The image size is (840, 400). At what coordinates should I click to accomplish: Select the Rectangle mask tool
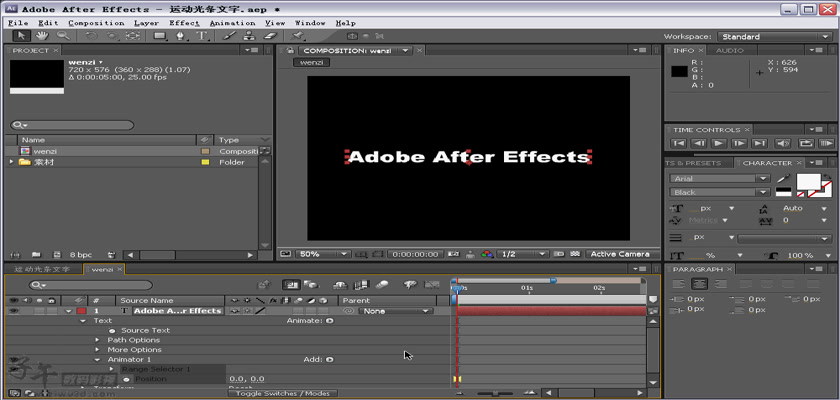(160, 36)
